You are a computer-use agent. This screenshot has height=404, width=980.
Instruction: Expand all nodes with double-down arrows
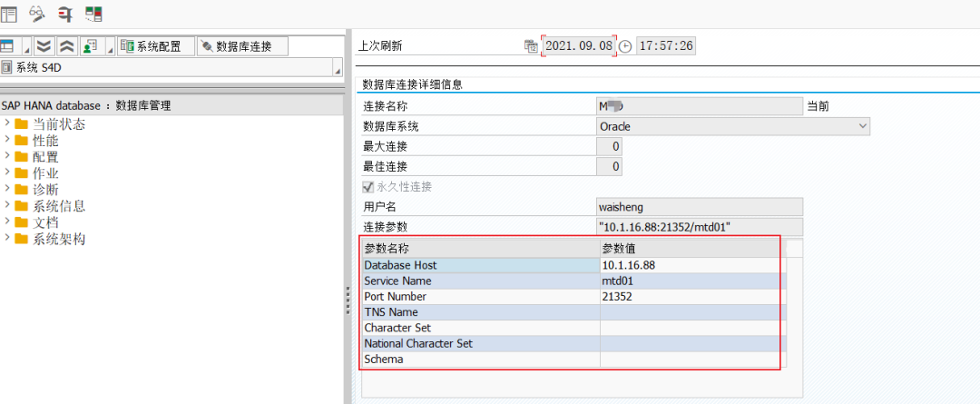point(43,46)
